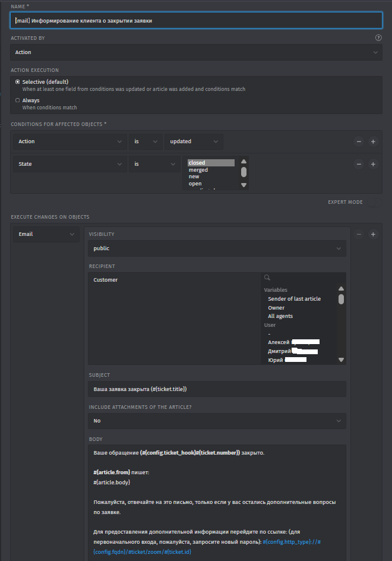Viewport: 392px width, 561px height.
Task: Add condition after Action row with plus
Action: tap(373, 141)
